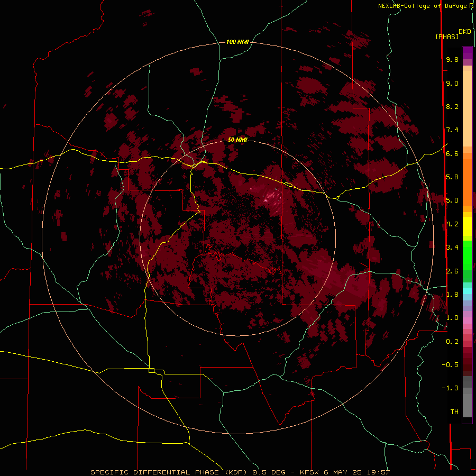The height and width of the screenshot is (476, 476).
Task: Click the 7.4 value on the scale
Action: click(x=452, y=130)
